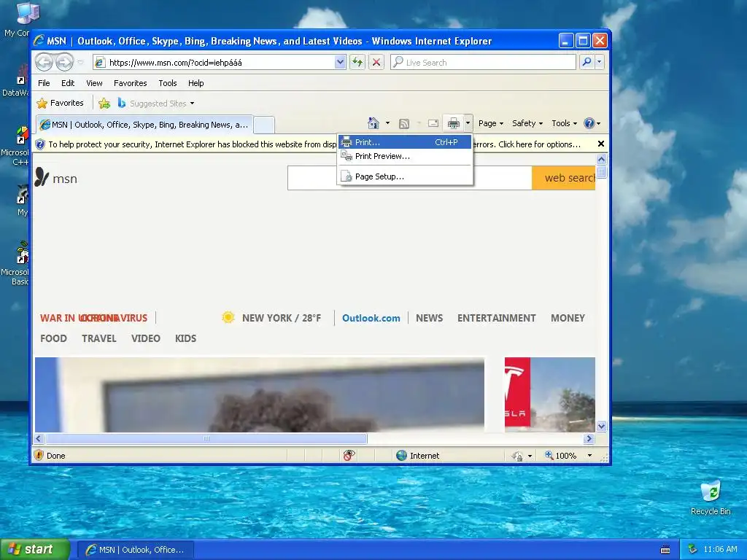Open the Help menu
This screenshot has width=747, height=560.
pos(196,83)
